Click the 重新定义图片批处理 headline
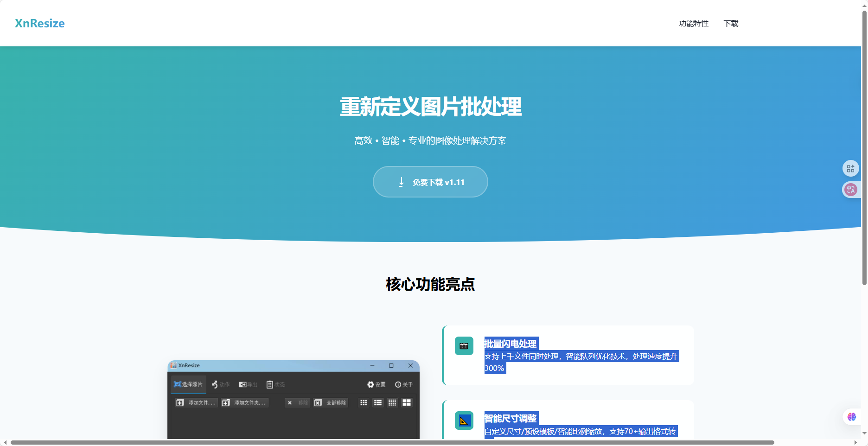The image size is (868, 446). (x=430, y=107)
